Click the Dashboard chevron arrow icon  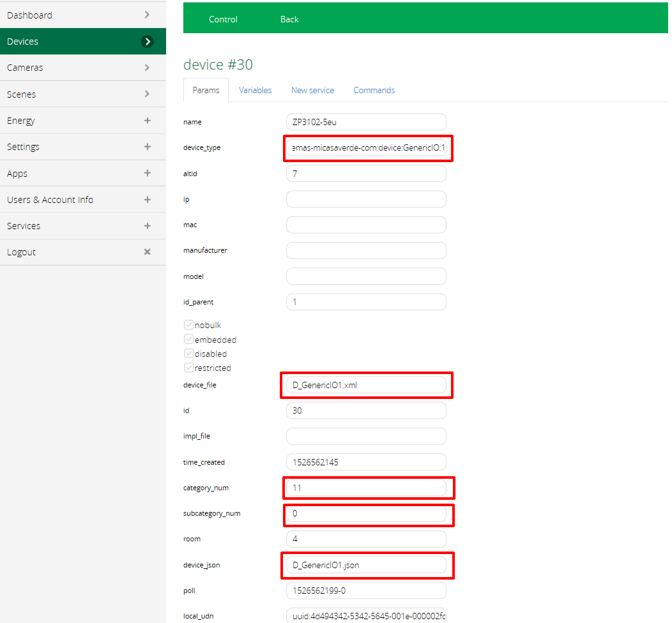click(x=147, y=15)
